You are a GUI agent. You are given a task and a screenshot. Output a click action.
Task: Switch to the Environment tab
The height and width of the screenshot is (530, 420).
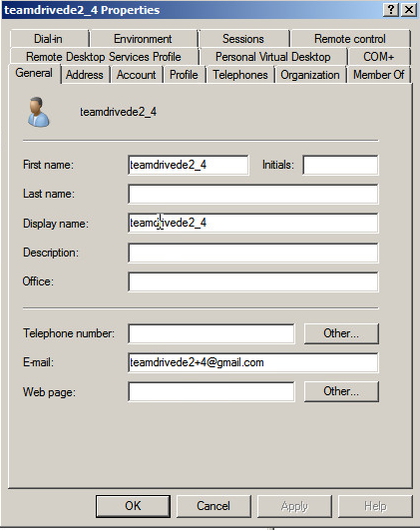[144, 39]
